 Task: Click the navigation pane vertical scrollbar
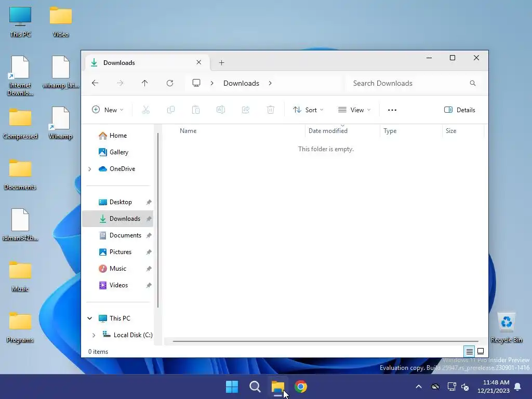[158, 220]
